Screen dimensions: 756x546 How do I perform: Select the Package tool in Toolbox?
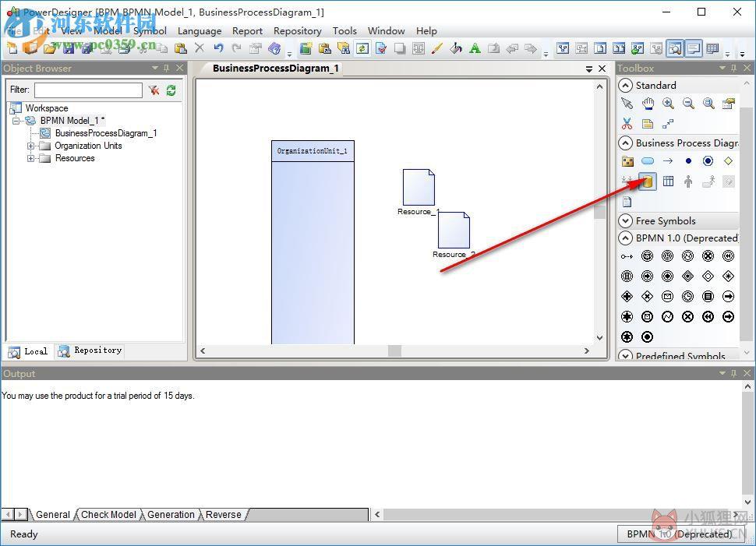(627, 161)
